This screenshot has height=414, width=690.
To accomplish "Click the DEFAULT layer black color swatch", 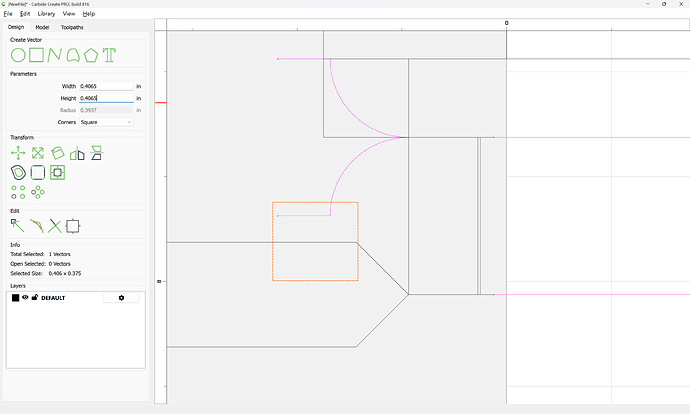I will pyautogui.click(x=15, y=298).
